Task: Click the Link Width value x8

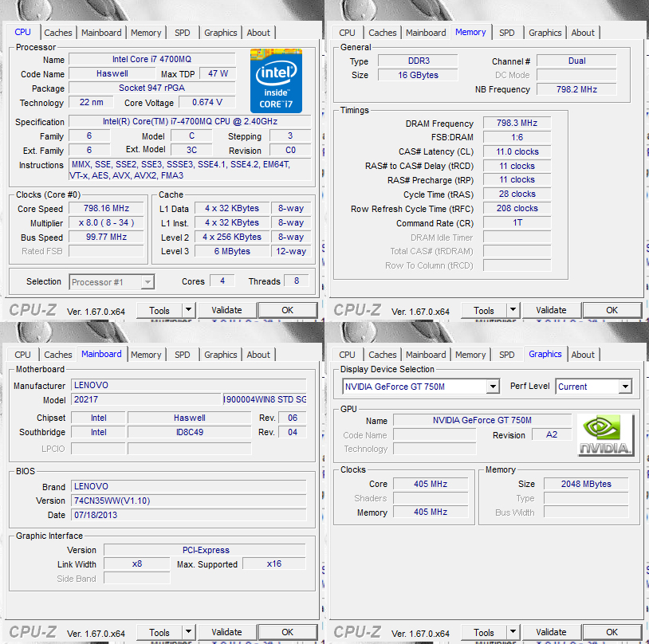Action: tap(137, 563)
